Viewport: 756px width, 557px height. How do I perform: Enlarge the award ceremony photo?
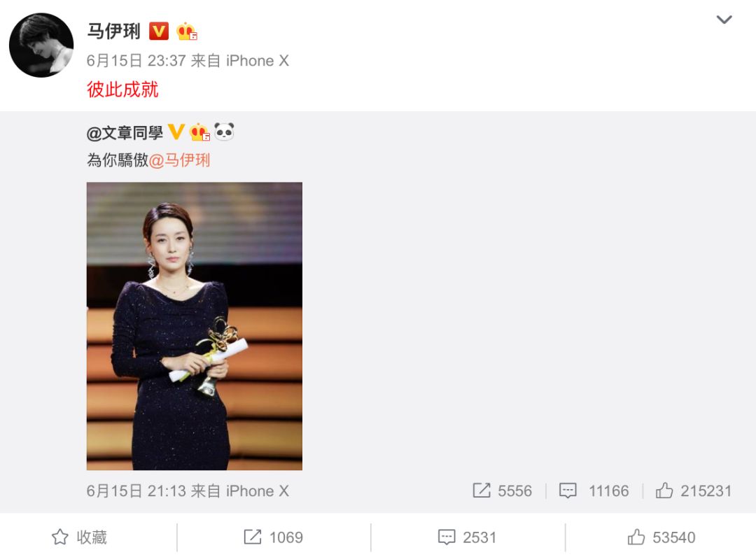(195, 326)
